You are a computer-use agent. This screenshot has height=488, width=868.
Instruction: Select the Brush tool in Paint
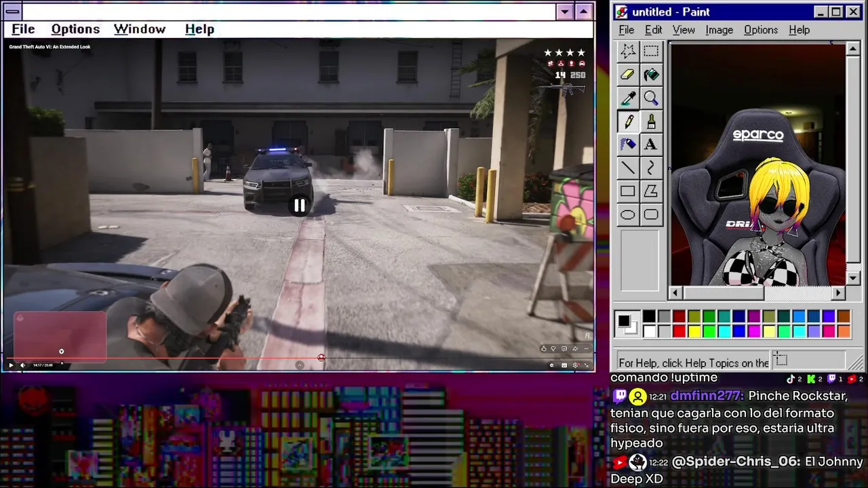(x=651, y=121)
